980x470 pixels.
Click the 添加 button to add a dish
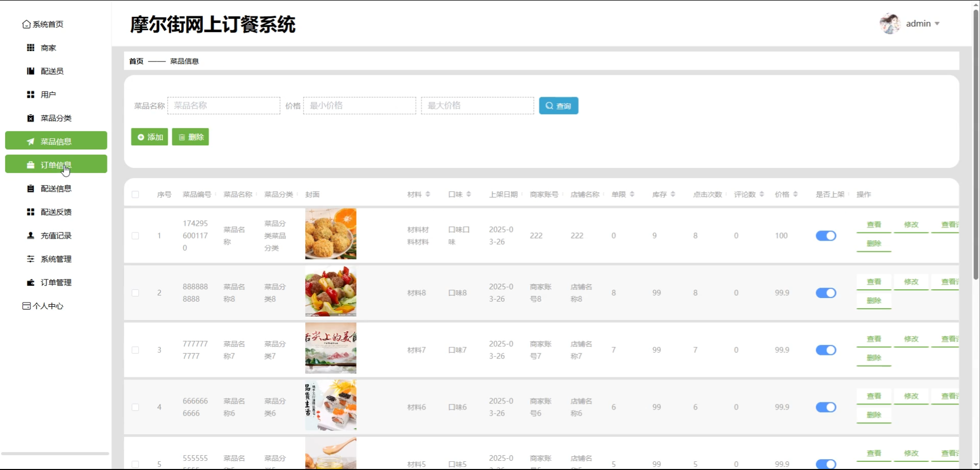(x=149, y=137)
